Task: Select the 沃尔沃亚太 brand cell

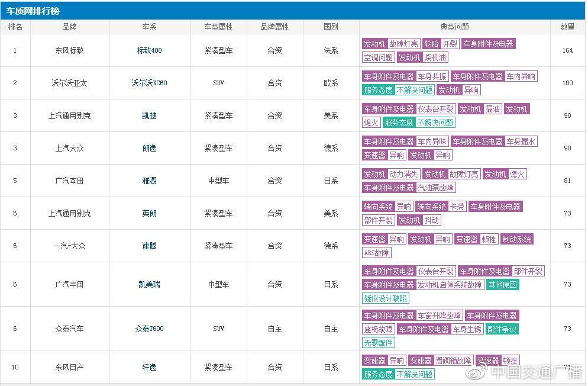Action: point(69,83)
